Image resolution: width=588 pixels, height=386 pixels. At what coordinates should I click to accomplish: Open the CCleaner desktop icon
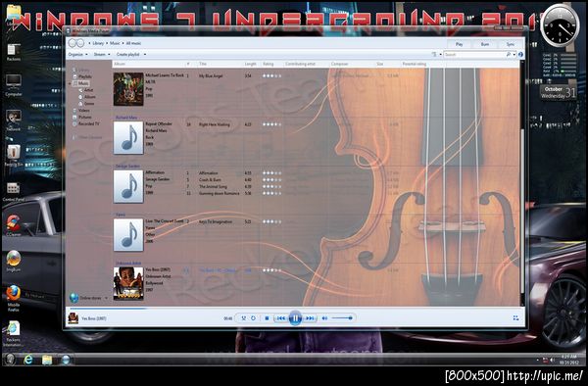click(x=13, y=225)
